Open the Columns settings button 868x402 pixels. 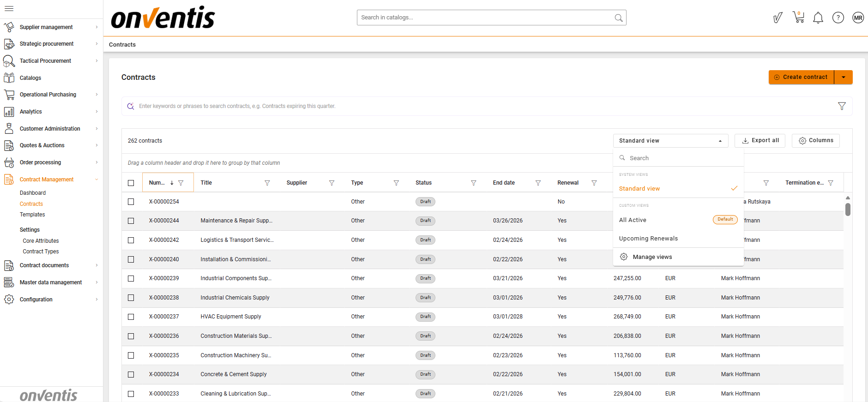(x=815, y=140)
